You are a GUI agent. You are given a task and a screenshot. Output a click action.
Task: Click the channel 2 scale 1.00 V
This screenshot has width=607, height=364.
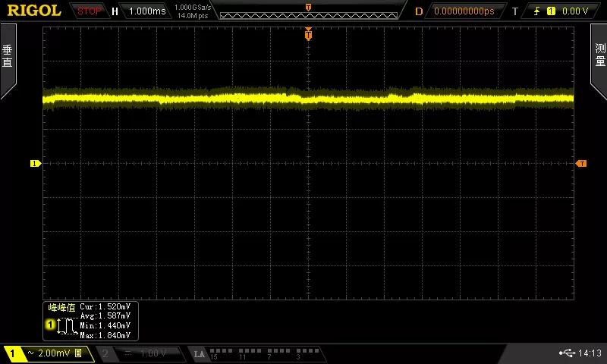pos(153,353)
